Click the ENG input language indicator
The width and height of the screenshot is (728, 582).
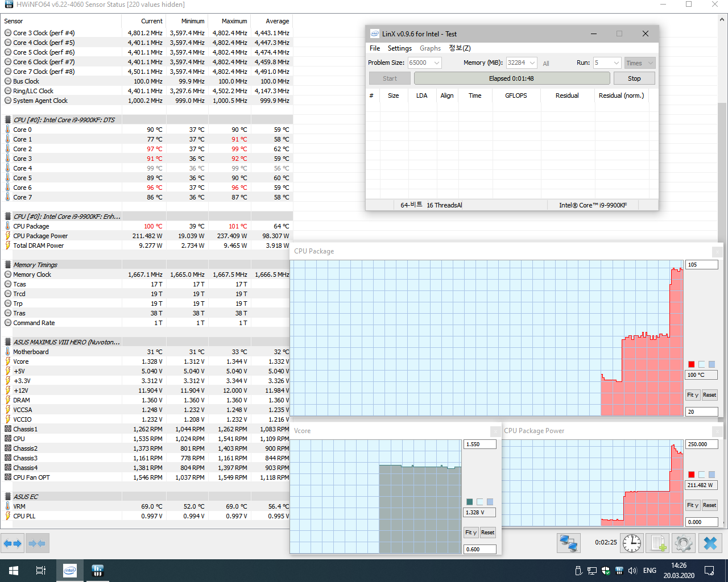[x=650, y=571]
